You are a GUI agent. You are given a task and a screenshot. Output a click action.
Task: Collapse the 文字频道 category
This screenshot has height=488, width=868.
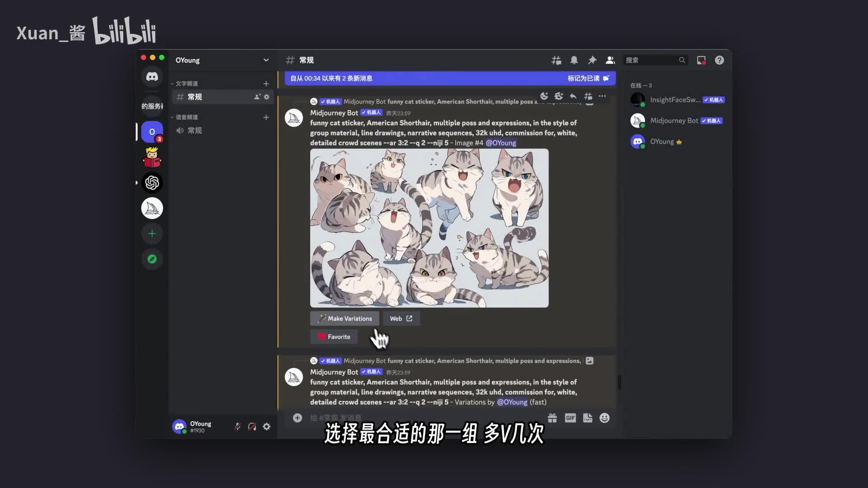(186, 84)
